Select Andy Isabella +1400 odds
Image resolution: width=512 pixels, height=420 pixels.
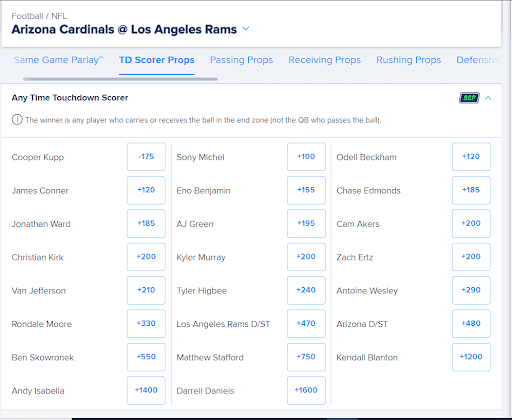point(146,390)
